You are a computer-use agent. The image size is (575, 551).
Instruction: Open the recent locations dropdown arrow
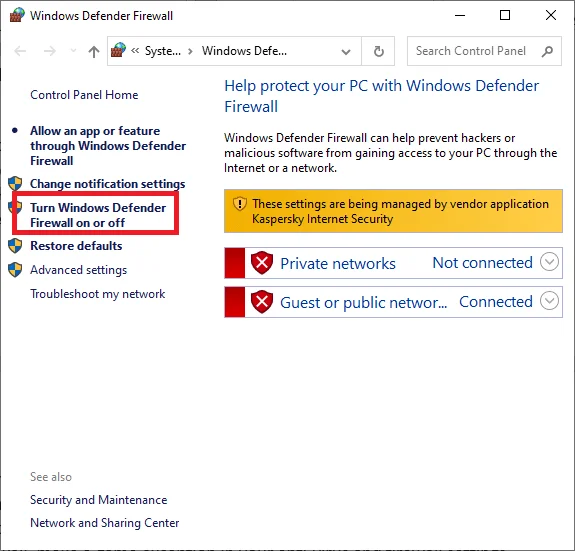click(x=73, y=50)
